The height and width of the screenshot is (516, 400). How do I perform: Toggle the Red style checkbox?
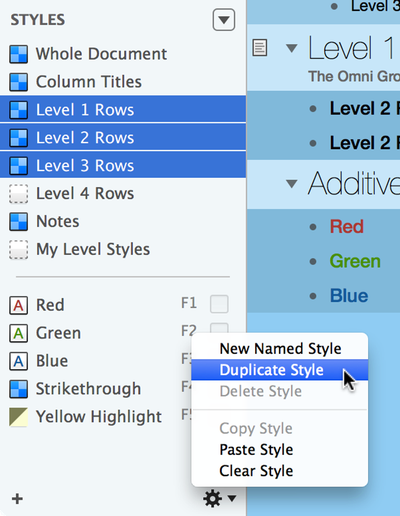219,304
